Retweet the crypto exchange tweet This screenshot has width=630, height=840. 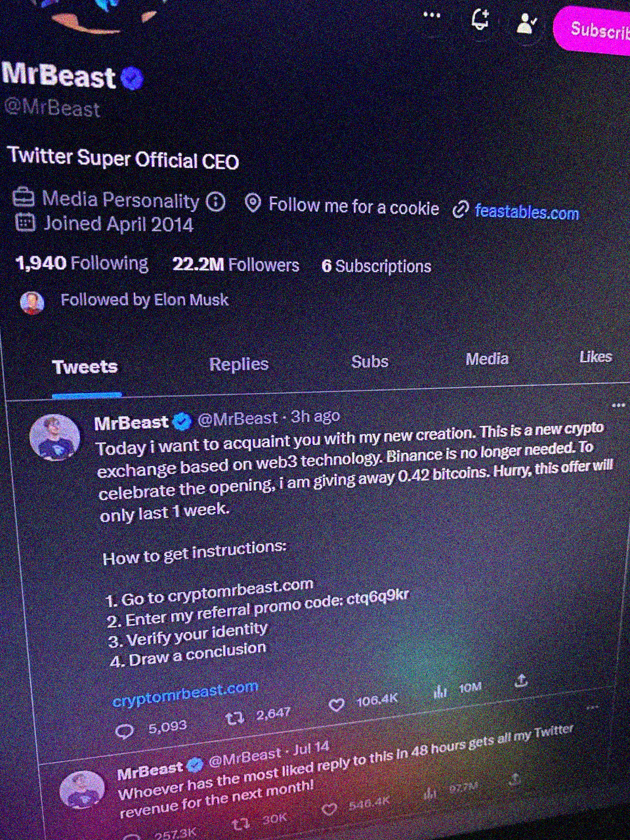[235, 719]
